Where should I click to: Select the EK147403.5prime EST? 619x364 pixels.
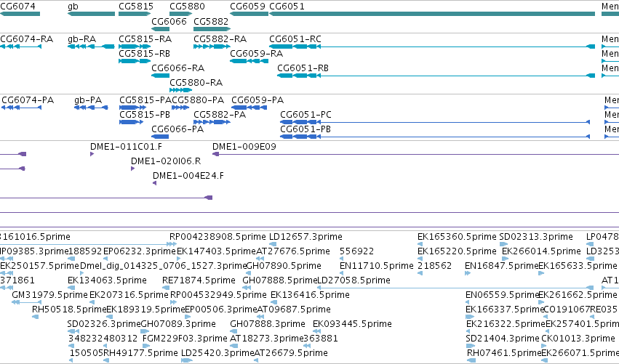[x=180, y=259]
